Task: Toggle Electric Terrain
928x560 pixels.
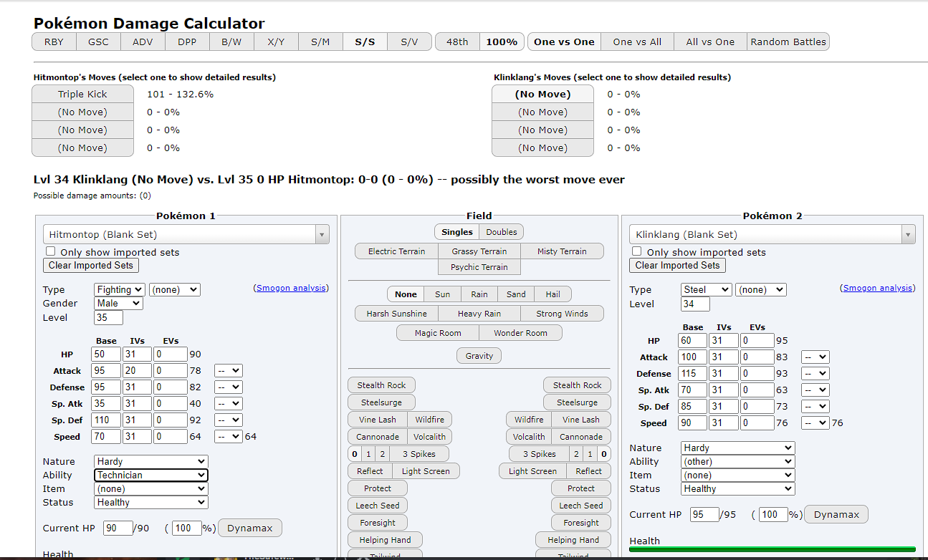Action: 397,251
